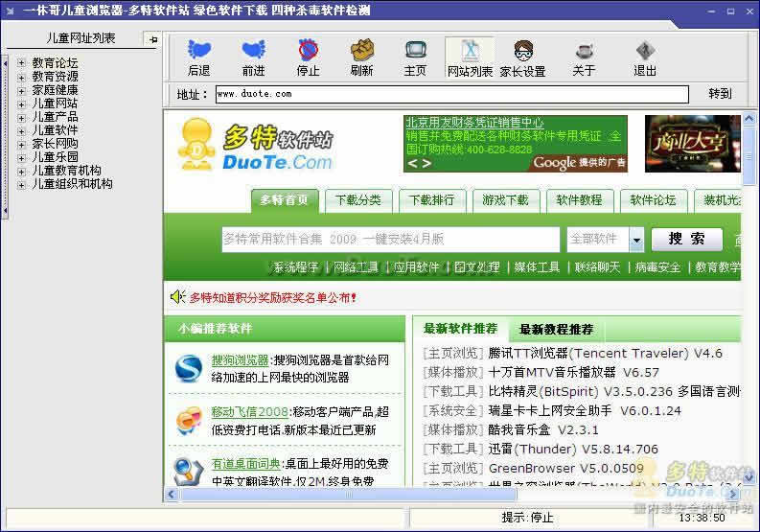The image size is (760, 532).
Task: Switch to 最新教程推荐 tab
Action: pos(557,330)
